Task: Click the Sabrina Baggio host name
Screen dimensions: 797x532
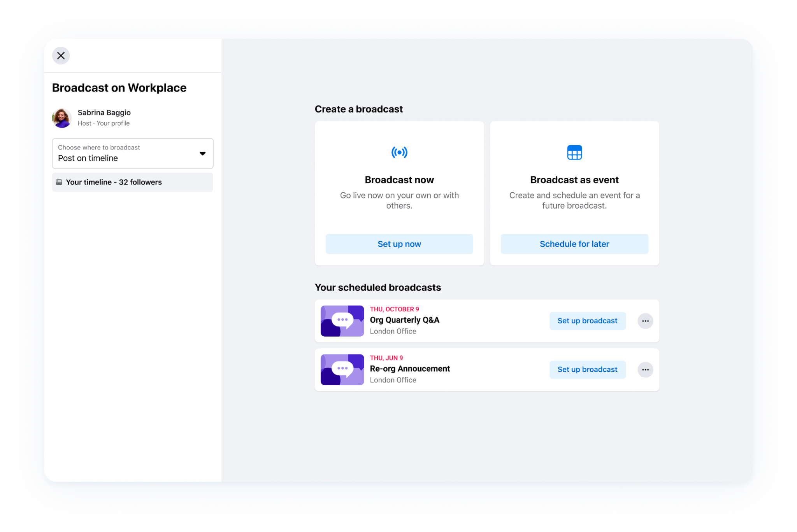Action: tap(104, 112)
